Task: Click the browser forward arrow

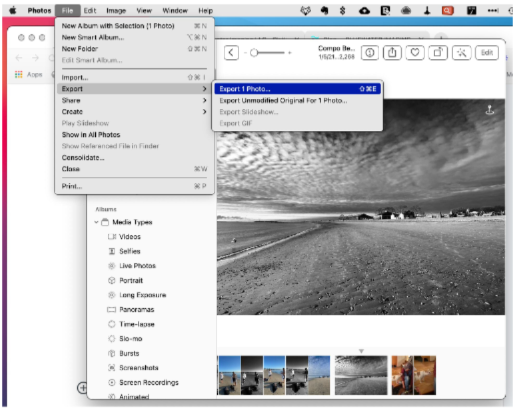Action: pyautogui.click(x=35, y=58)
